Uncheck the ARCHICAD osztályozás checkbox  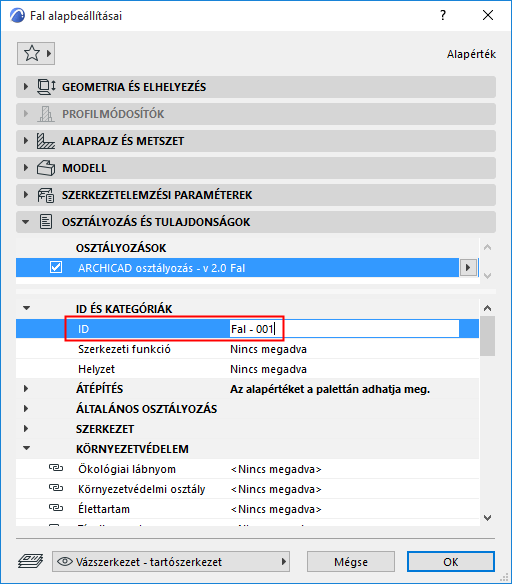[56, 267]
